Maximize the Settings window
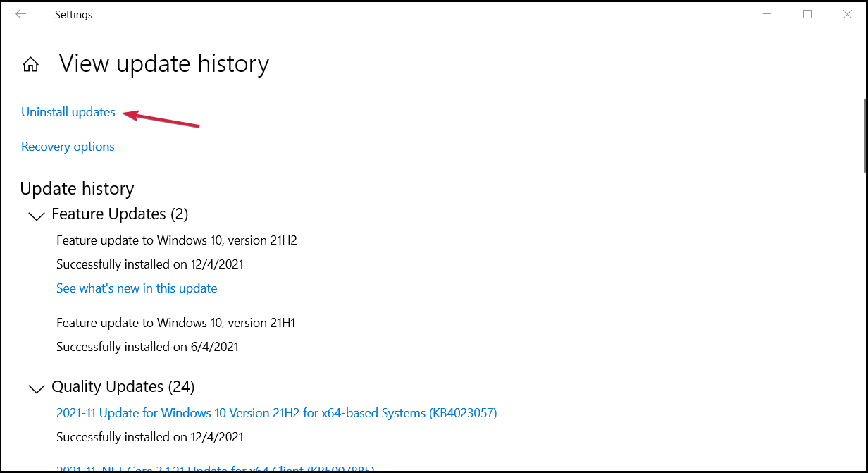The height and width of the screenshot is (473, 868). pos(807,14)
